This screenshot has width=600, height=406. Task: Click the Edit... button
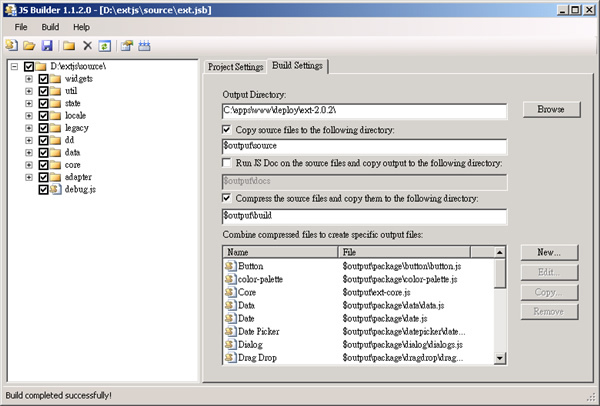[549, 272]
